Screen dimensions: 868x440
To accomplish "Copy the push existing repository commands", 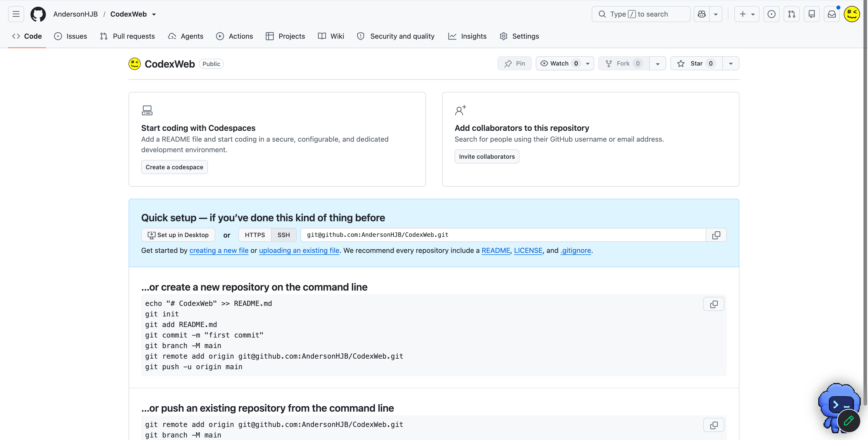I will [x=714, y=425].
